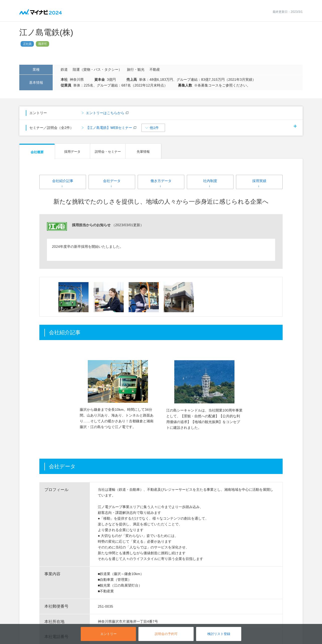The height and width of the screenshot is (644, 322).
Task: Click the 不動産 industry text
Action: coord(155,69)
